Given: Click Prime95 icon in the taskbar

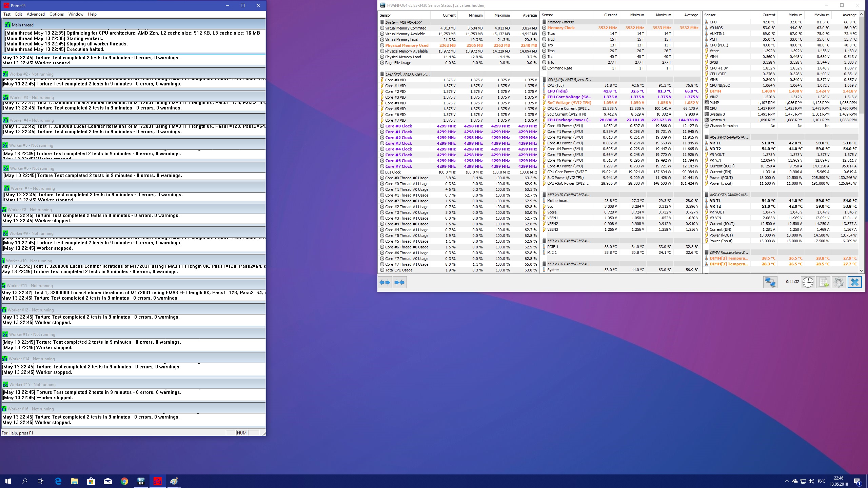Looking at the screenshot, I should pos(158,481).
